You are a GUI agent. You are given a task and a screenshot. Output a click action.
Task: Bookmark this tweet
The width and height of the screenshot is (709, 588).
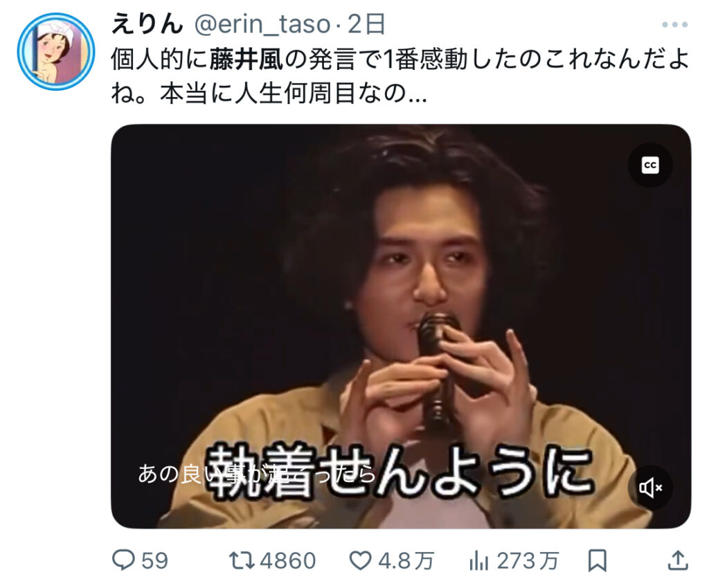[597, 561]
